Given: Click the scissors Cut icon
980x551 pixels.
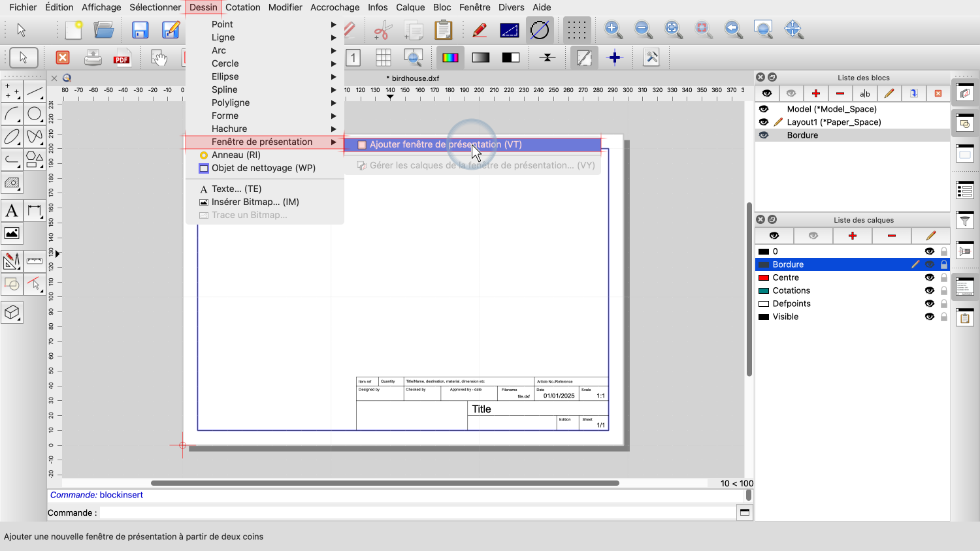Looking at the screenshot, I should [382, 30].
